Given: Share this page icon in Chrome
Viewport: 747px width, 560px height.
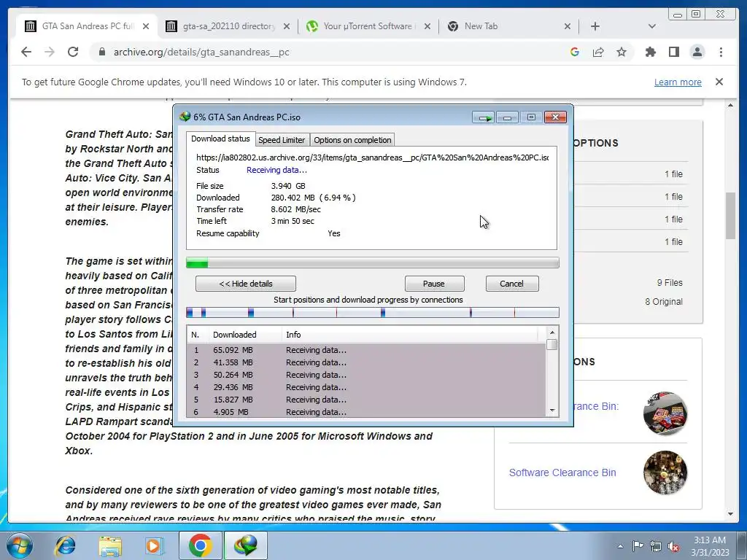Looking at the screenshot, I should coord(598,52).
